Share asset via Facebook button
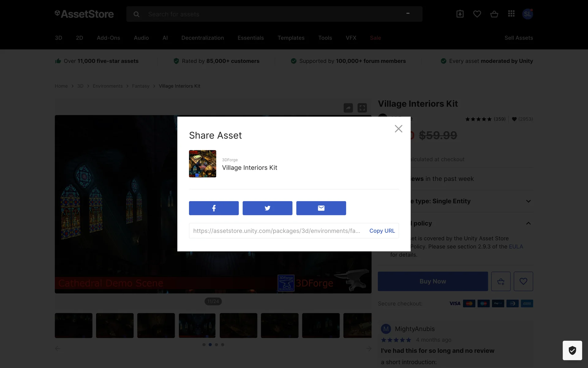Screen dimensions: 588x368 213,208
